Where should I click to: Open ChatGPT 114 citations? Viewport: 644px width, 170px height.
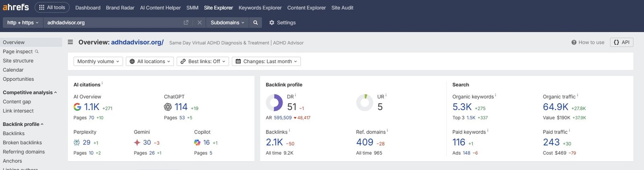click(x=181, y=107)
